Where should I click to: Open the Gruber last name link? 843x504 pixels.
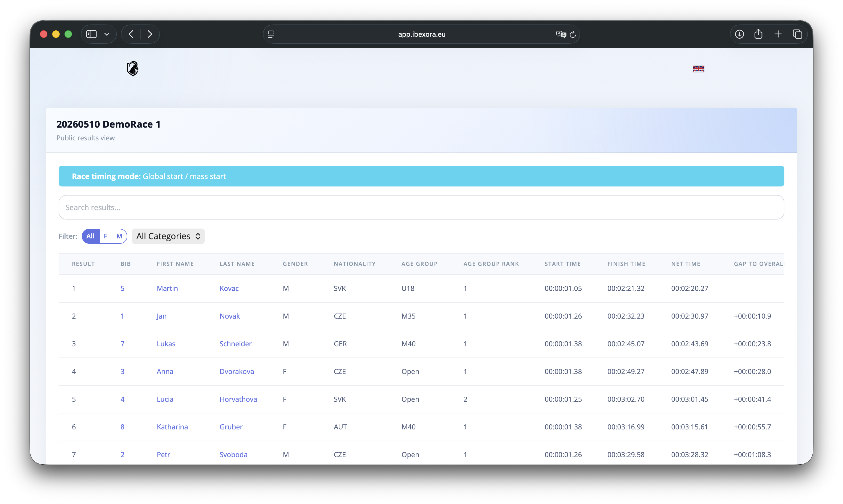coord(231,427)
